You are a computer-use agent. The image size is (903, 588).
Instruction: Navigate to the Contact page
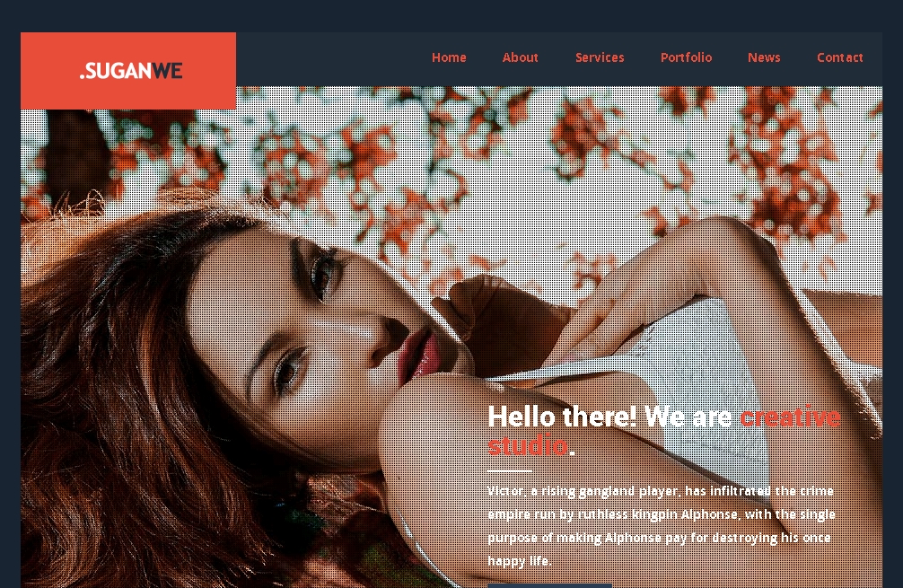[839, 57]
